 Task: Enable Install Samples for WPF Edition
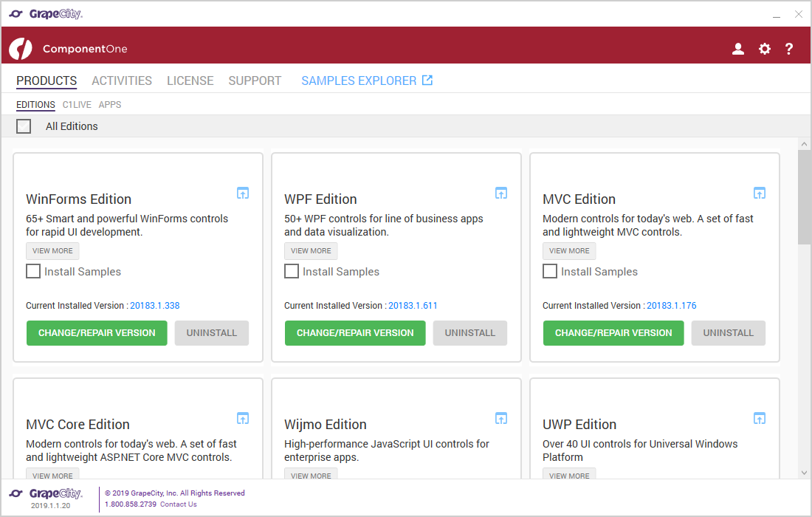click(x=292, y=271)
